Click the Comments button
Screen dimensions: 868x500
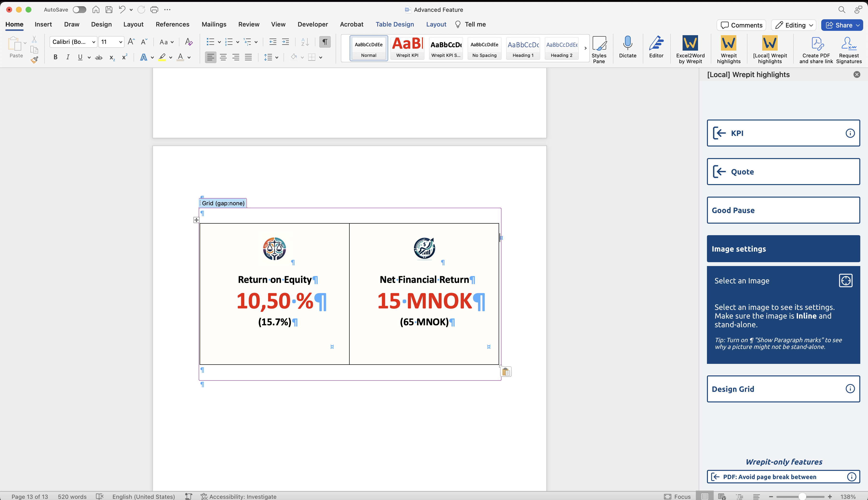click(x=741, y=25)
